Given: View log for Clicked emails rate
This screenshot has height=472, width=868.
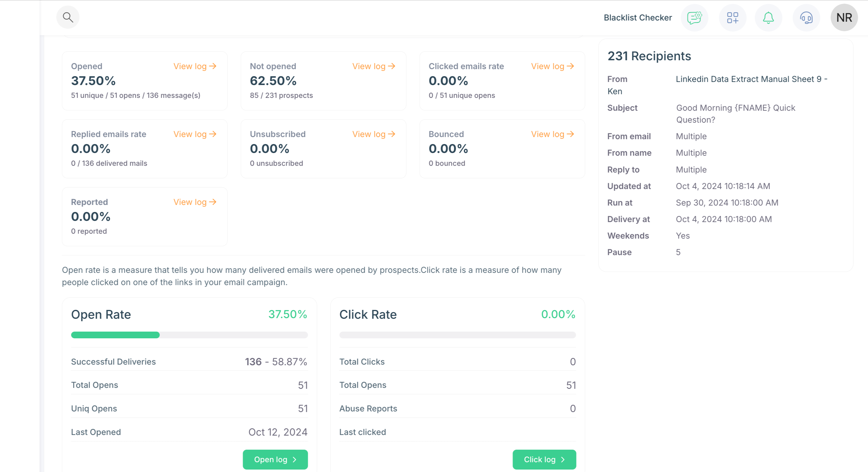Looking at the screenshot, I should pos(552,66).
